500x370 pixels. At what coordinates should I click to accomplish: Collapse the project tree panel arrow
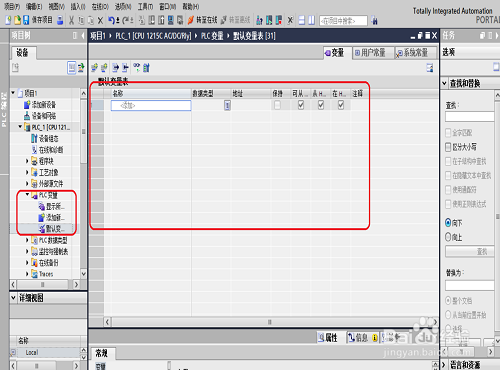point(83,35)
